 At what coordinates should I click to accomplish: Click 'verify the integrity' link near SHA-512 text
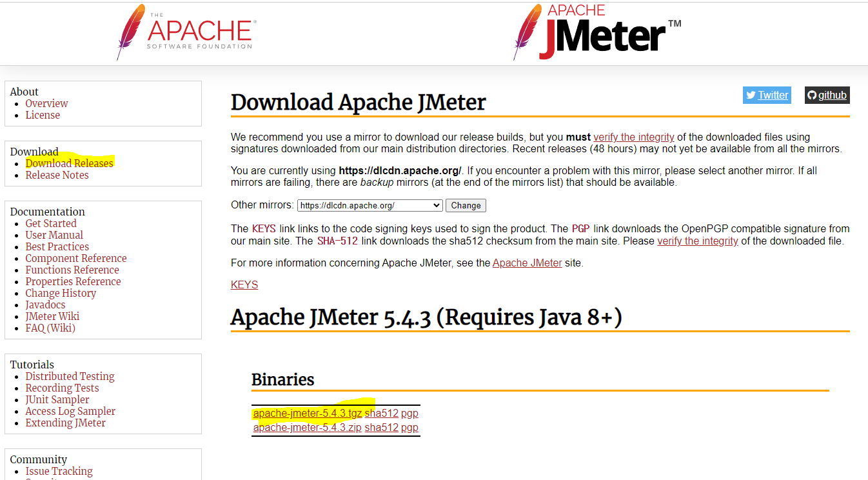(698, 241)
